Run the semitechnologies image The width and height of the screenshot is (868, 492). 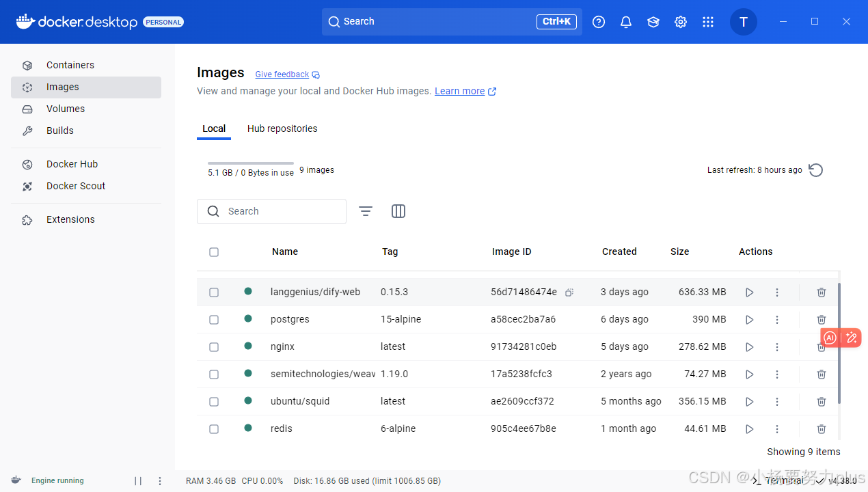click(x=750, y=374)
